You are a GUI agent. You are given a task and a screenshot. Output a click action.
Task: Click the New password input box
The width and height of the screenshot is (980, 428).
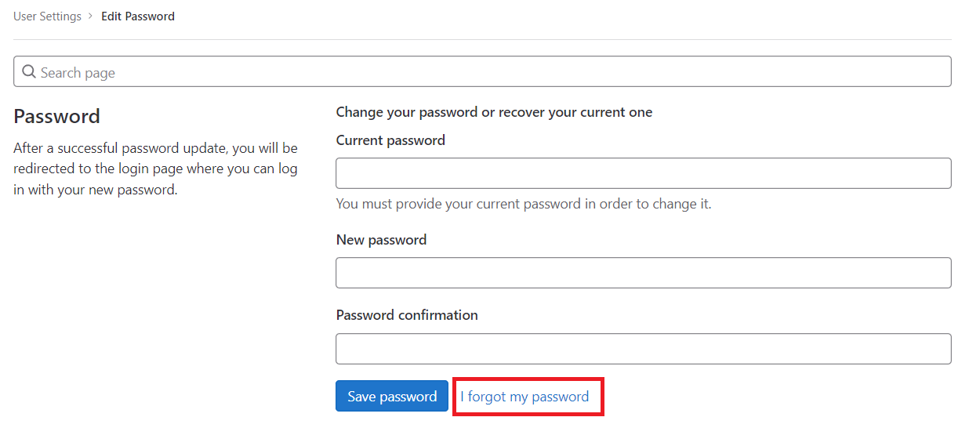pos(644,273)
